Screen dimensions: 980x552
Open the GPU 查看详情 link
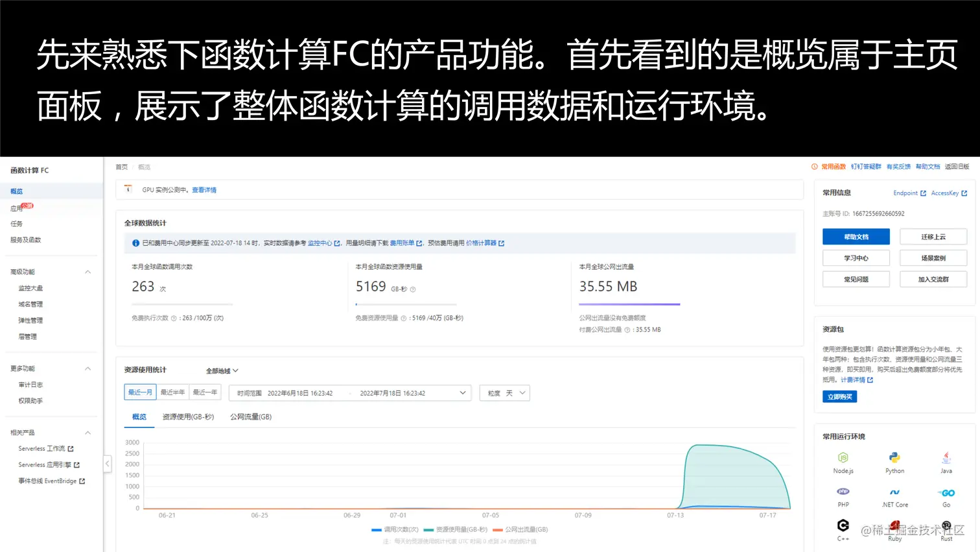[205, 189]
